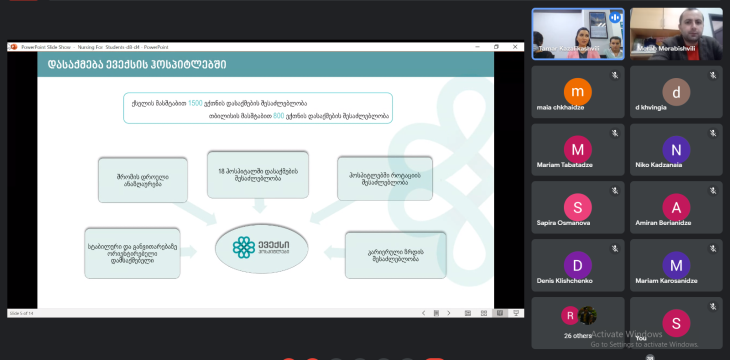Click the number 800 on the slide
The image size is (730, 360).
click(278, 116)
